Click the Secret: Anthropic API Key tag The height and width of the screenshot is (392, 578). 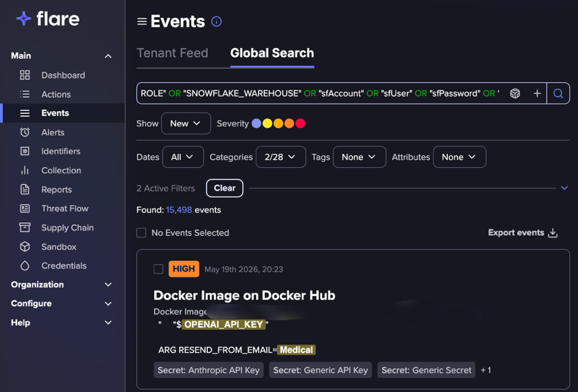[x=209, y=371]
